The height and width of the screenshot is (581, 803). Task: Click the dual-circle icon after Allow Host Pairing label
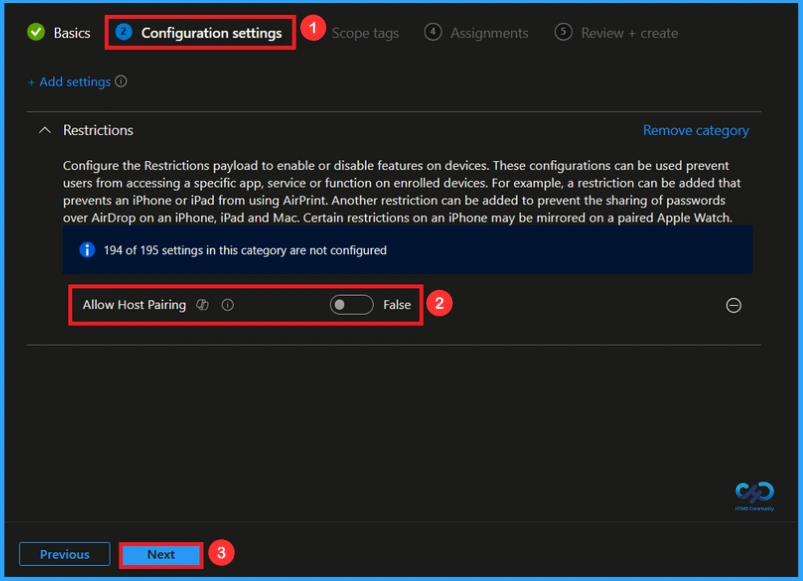[201, 304]
